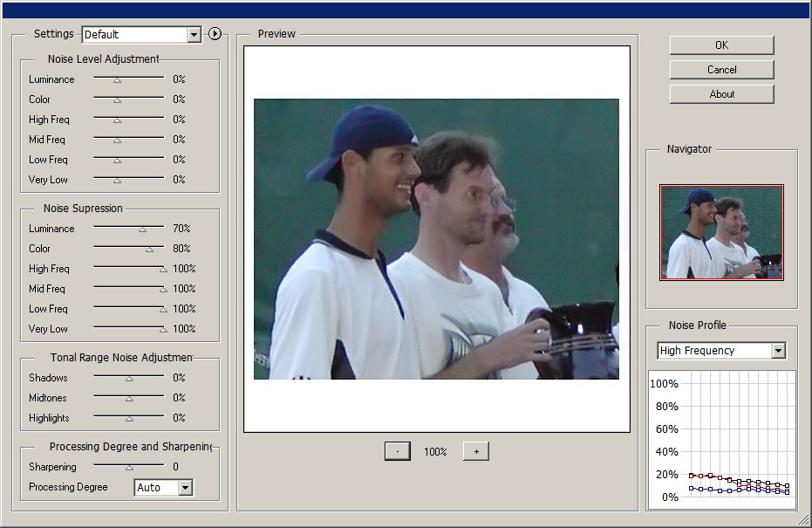Open the About dialog
Viewport: 812px width, 528px height.
[x=721, y=94]
